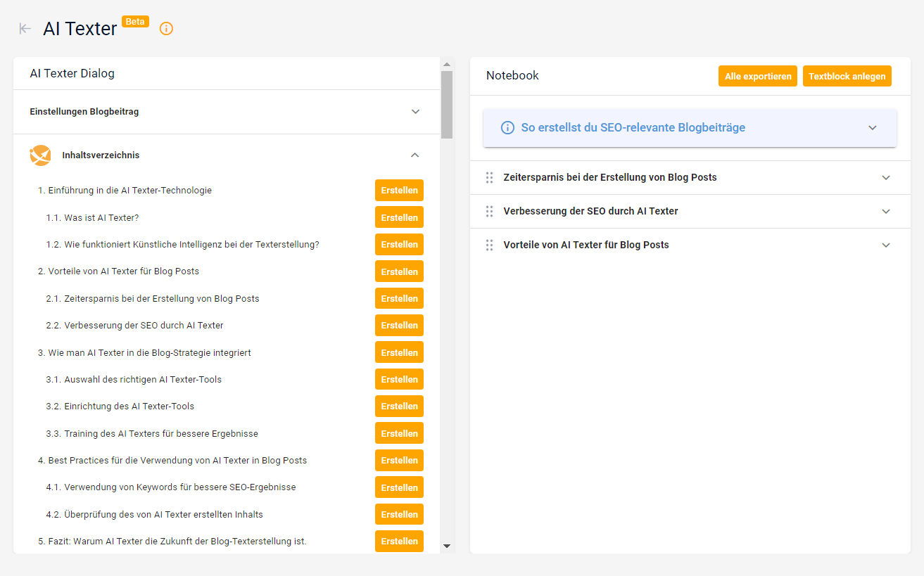Click 'Einstellungen Blogbeitrag' heading text
The image size is (924, 576).
click(84, 112)
